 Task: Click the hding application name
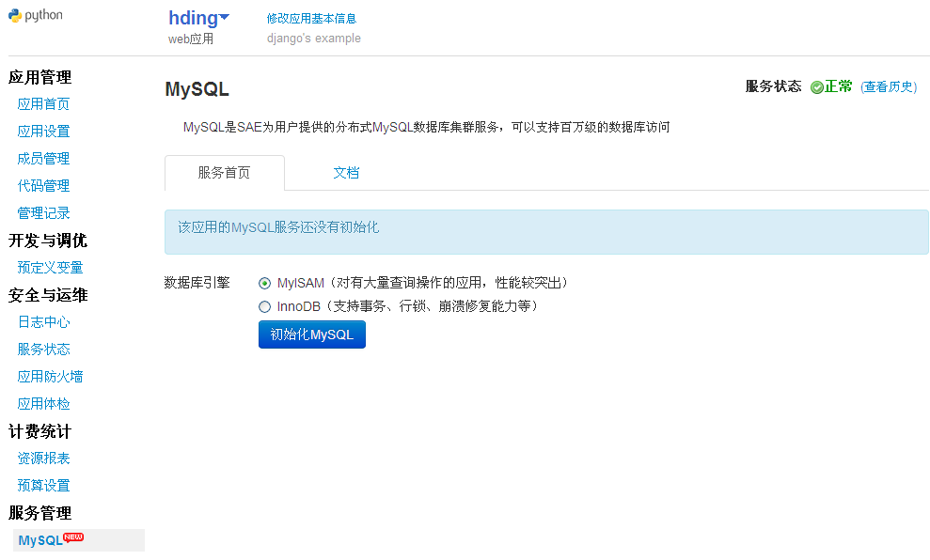pyautogui.click(x=194, y=19)
